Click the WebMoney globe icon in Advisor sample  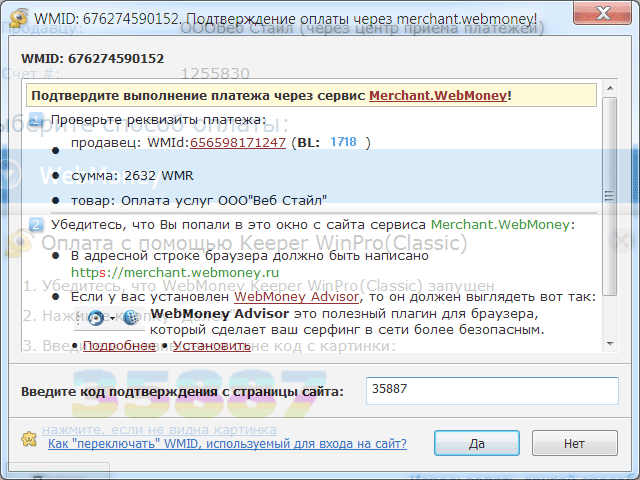point(130,318)
